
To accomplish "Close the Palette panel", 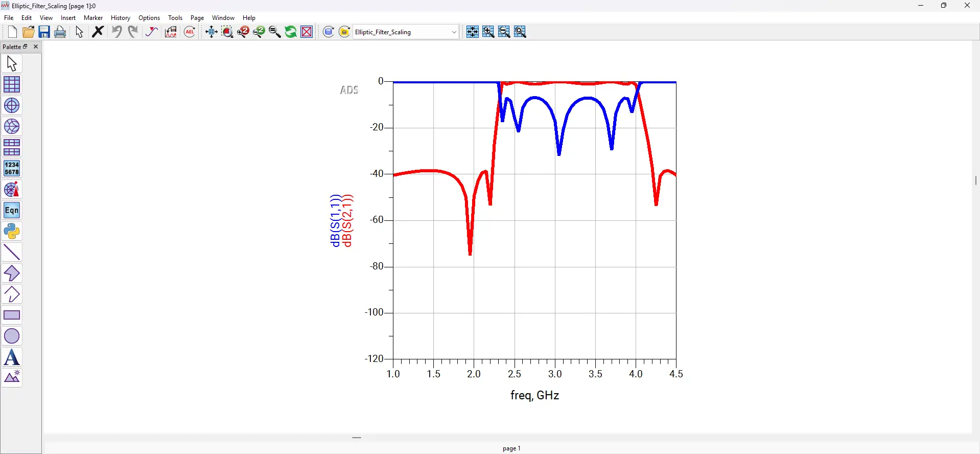I will [x=36, y=47].
